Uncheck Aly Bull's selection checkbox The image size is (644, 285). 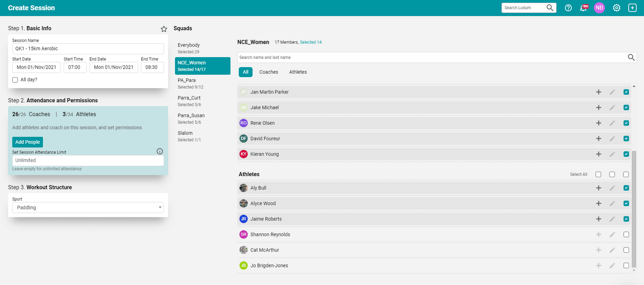click(626, 188)
